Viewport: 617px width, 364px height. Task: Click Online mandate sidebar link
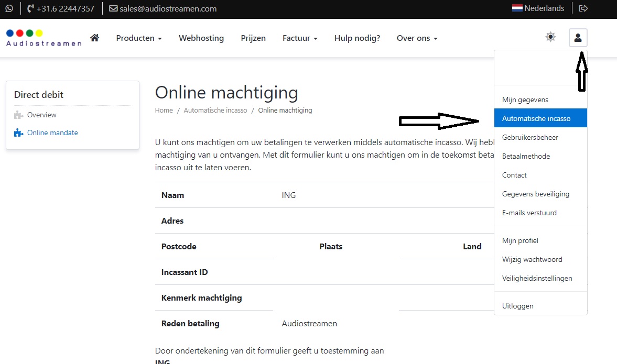[52, 133]
